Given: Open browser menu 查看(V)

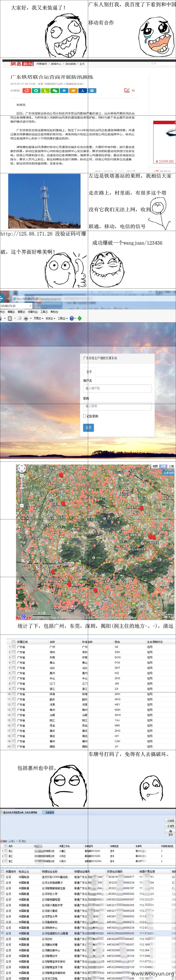Looking at the screenshot, I should pos(21,312).
